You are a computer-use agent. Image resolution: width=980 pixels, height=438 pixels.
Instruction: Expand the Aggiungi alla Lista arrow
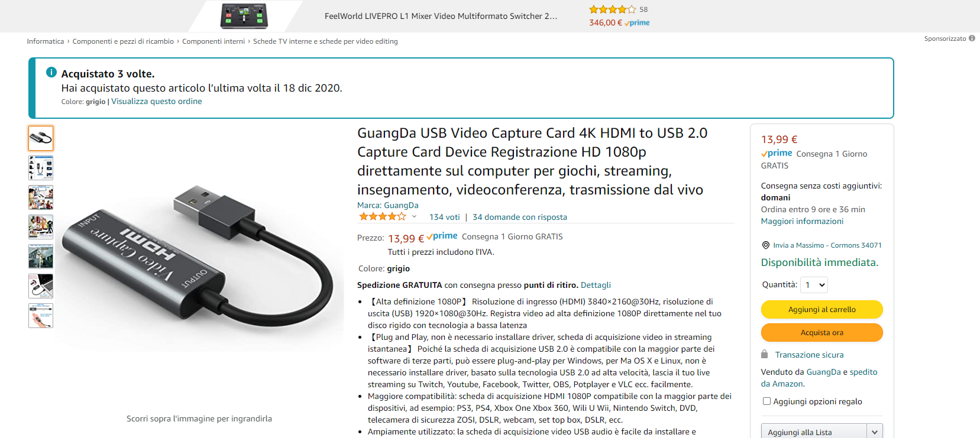point(875,432)
